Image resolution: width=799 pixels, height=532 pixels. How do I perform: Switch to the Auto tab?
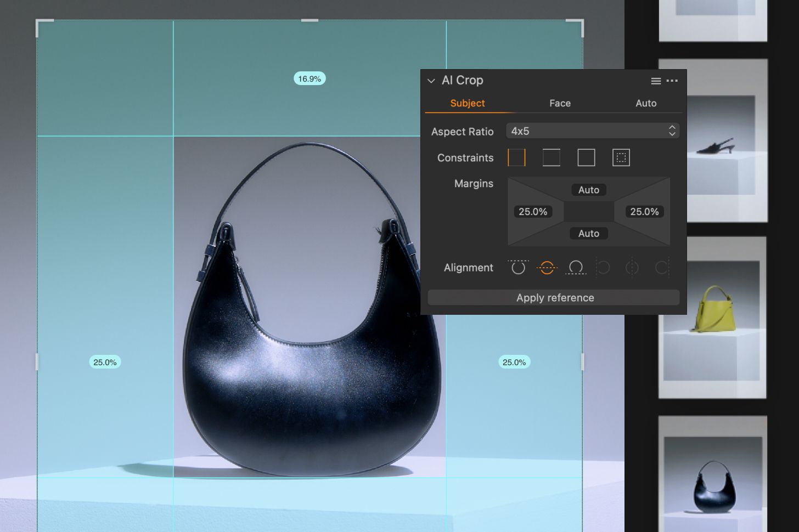point(646,103)
